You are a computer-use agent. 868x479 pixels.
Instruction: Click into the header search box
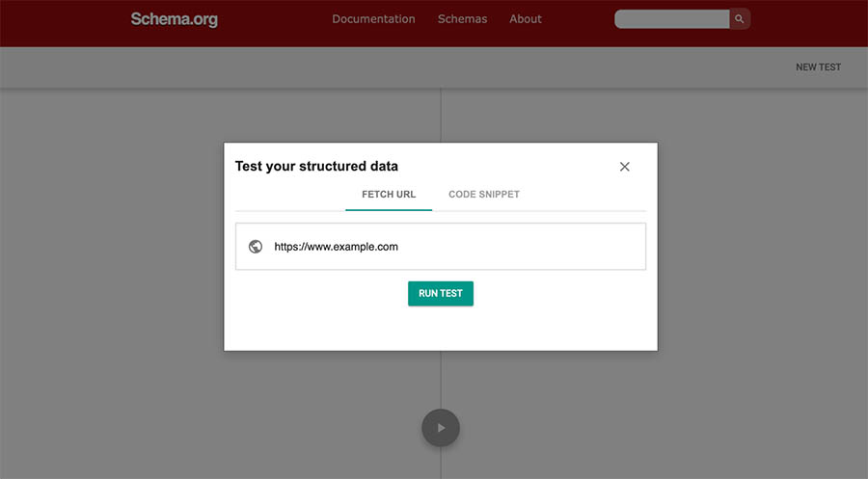(671, 19)
